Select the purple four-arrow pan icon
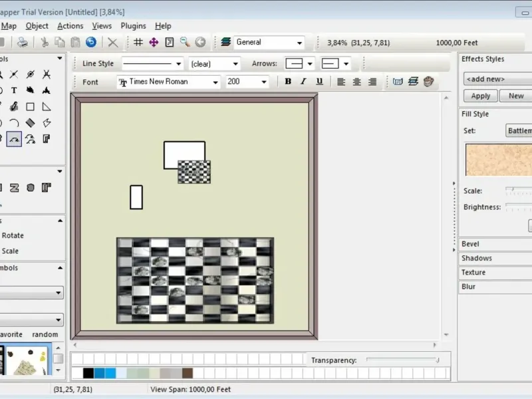 (x=154, y=43)
